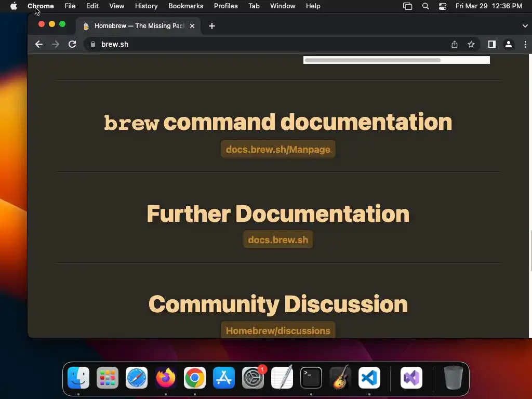The height and width of the screenshot is (399, 532).
Task: Open TextEdit from the Dock
Action: pos(282,378)
